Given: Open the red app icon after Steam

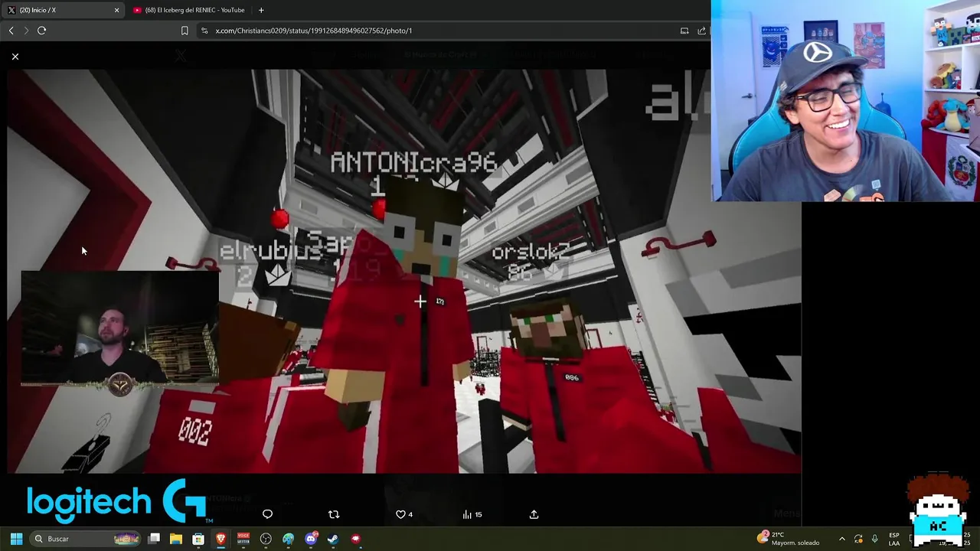Looking at the screenshot, I should [x=355, y=539].
